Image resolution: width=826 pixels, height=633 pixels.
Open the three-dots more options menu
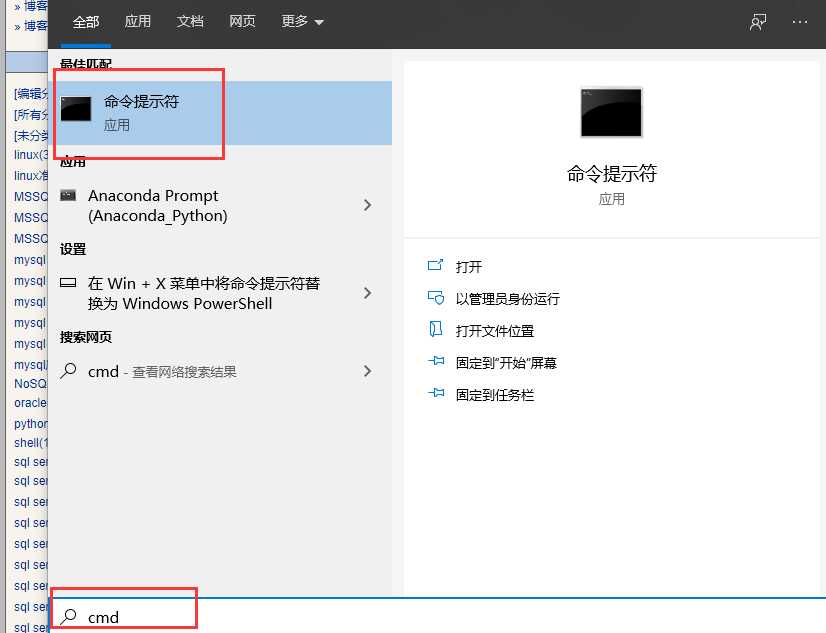pyautogui.click(x=799, y=22)
